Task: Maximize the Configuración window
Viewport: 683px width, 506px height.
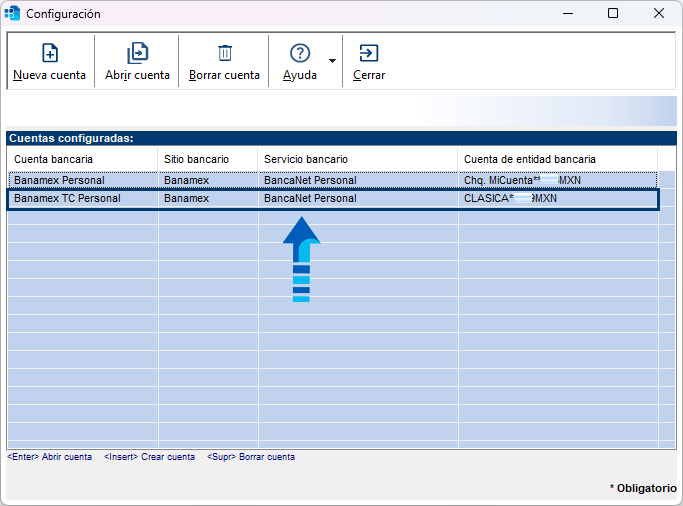Action: coord(613,14)
